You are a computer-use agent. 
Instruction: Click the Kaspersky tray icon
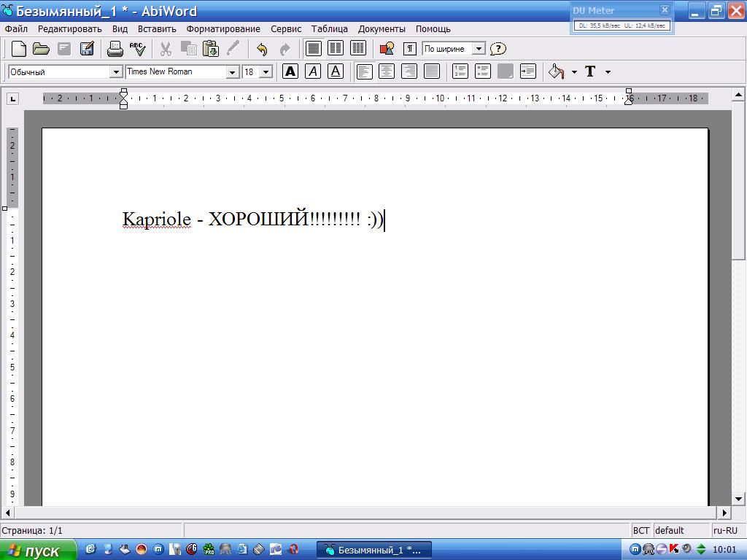click(673, 549)
